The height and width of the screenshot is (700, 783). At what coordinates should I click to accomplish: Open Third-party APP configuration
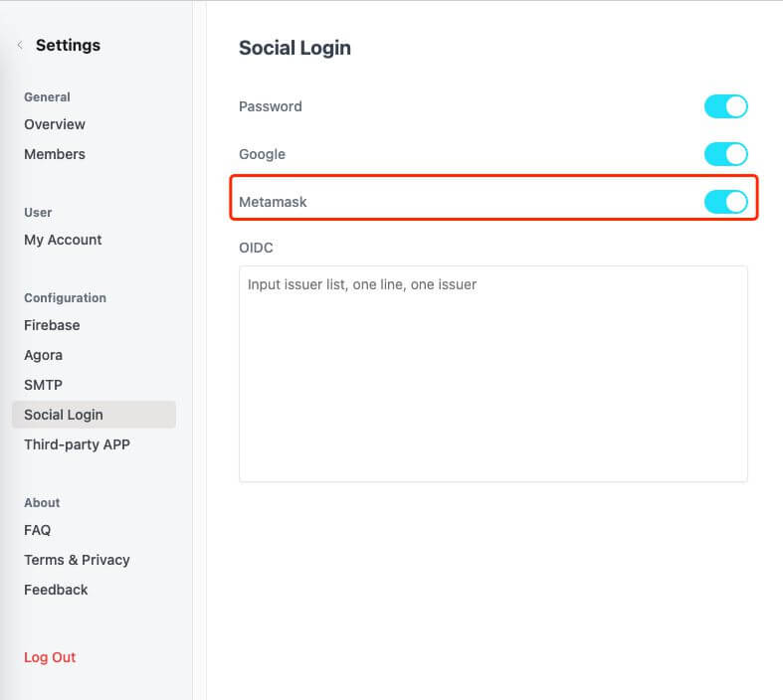77,444
